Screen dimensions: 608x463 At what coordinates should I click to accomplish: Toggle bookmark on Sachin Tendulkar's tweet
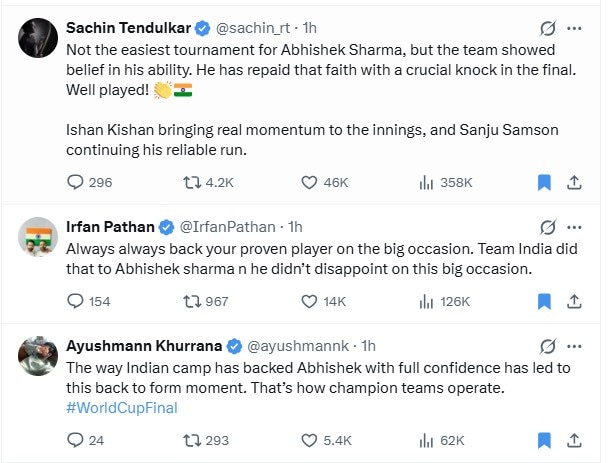545,182
